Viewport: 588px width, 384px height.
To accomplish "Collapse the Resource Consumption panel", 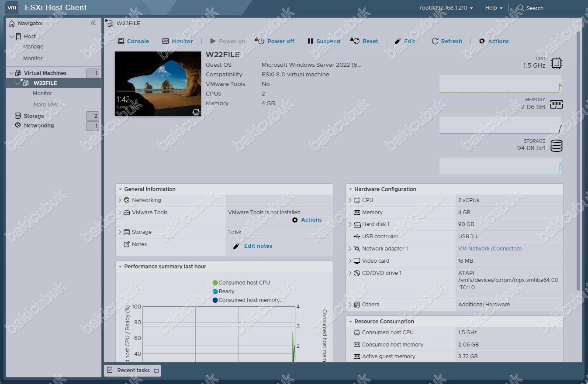I will click(x=350, y=322).
